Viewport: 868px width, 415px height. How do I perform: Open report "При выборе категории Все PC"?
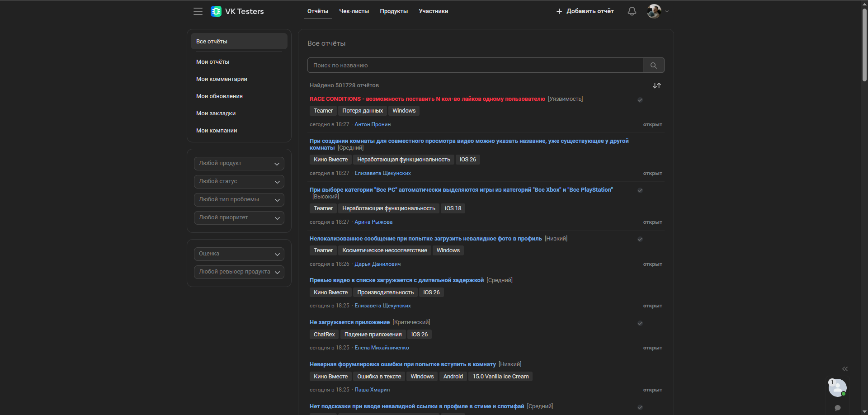[x=461, y=190]
